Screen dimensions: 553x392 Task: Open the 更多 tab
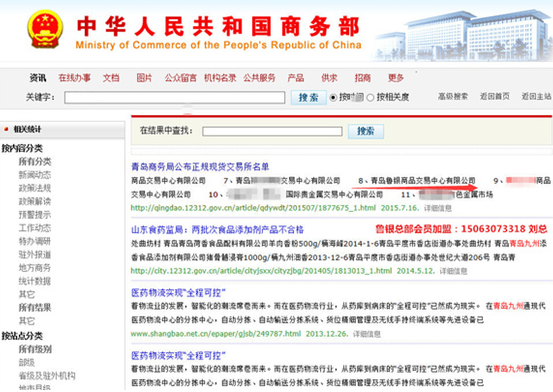pos(396,78)
